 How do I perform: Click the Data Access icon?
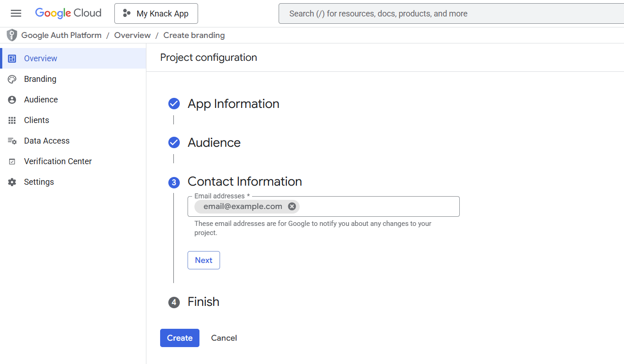click(12, 141)
